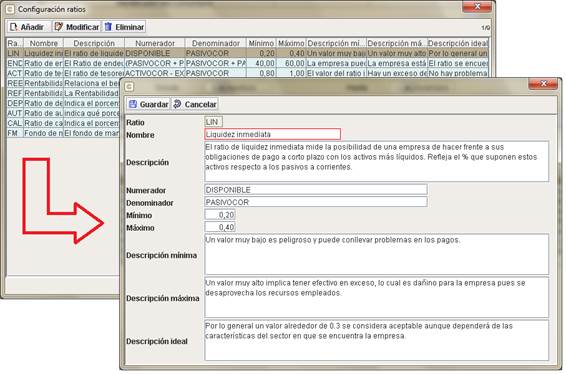Select the DEP ratio row
566x374 pixels.
pos(63,103)
